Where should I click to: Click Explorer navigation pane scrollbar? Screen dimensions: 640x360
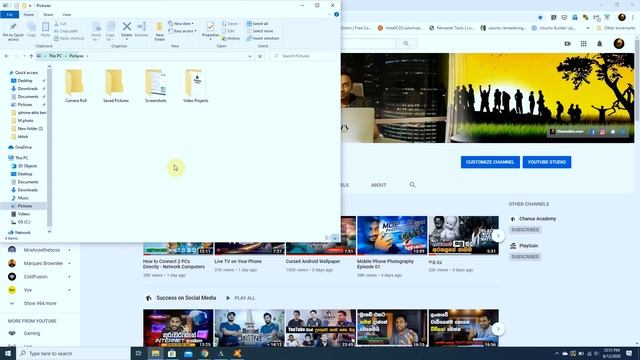click(x=49, y=147)
